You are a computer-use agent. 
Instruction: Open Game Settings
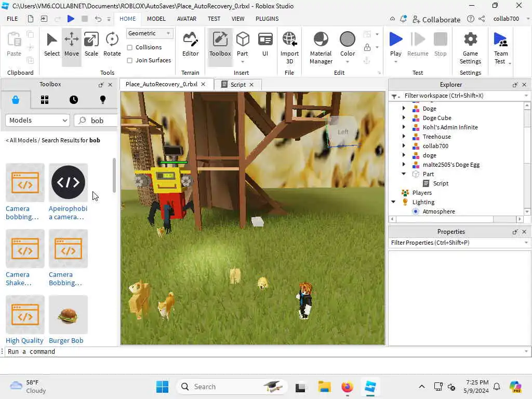[x=470, y=48]
